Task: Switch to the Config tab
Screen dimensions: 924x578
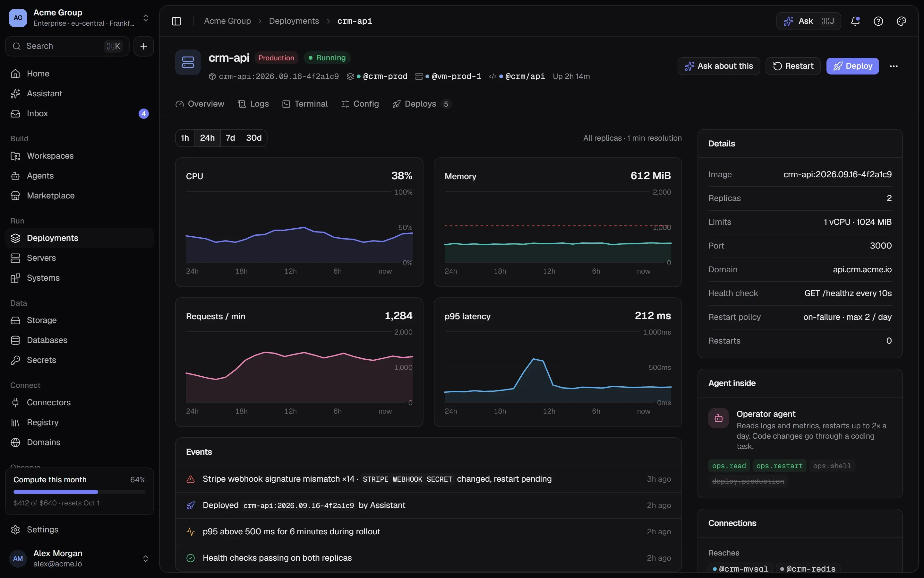Action: pos(360,104)
